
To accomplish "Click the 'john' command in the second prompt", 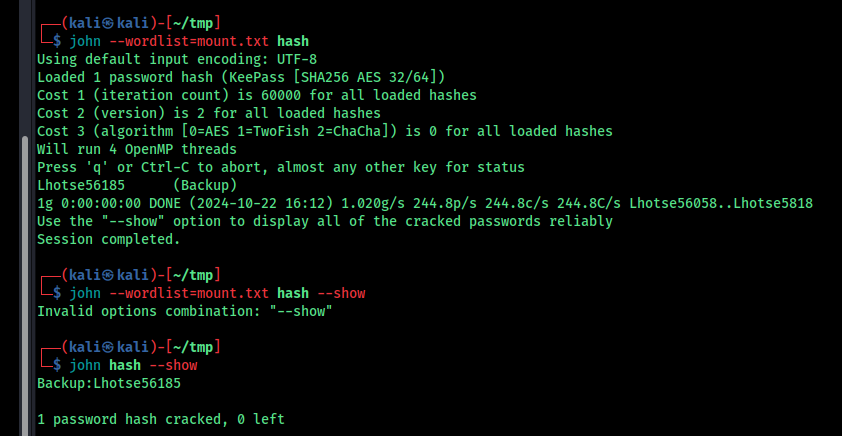I will [85, 293].
